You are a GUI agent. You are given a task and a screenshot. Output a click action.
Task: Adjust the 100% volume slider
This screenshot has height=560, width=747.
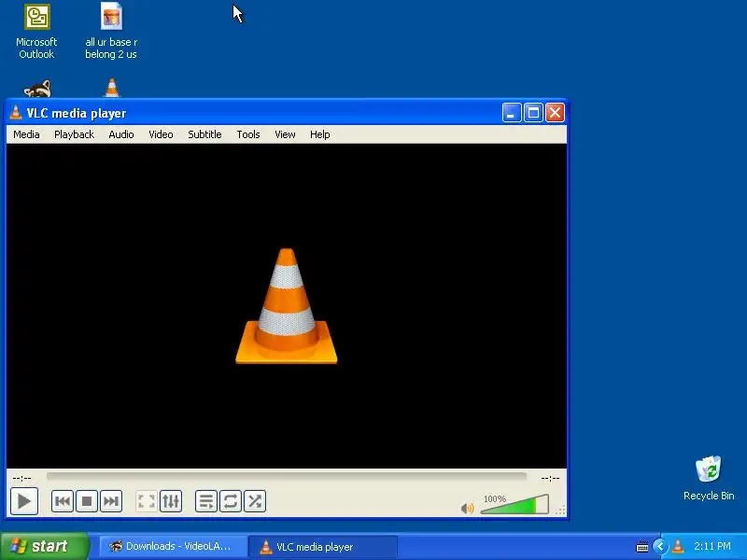514,505
